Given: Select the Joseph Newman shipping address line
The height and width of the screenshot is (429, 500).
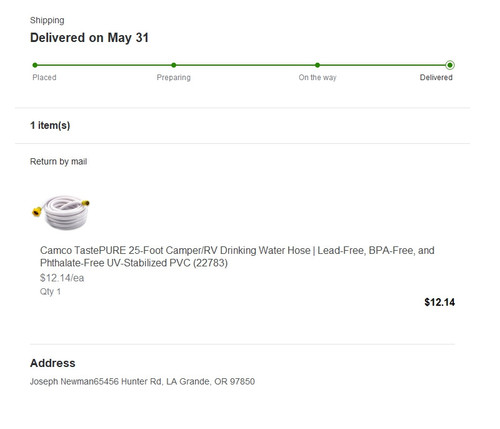Looking at the screenshot, I should 142,381.
